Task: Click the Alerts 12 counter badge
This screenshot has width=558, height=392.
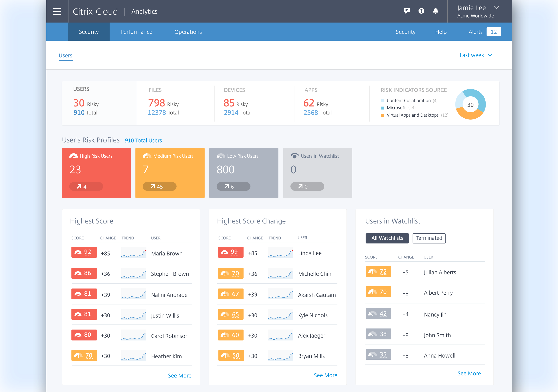Action: (x=493, y=32)
